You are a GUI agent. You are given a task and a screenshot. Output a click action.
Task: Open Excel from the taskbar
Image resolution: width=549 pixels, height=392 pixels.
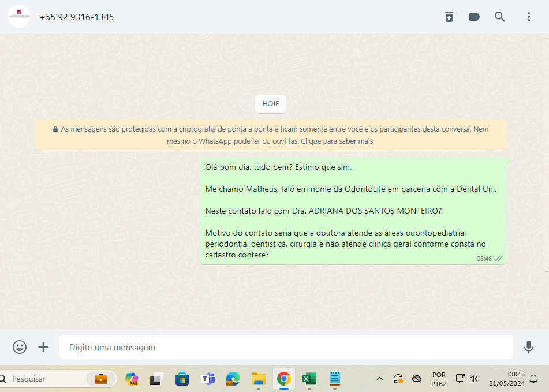pos(309,379)
